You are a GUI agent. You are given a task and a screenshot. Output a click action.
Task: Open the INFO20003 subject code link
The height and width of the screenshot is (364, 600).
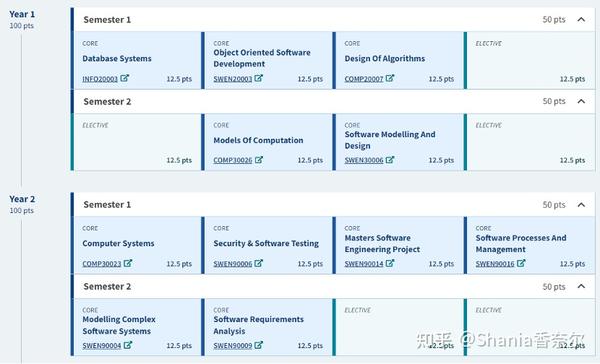tap(100, 79)
